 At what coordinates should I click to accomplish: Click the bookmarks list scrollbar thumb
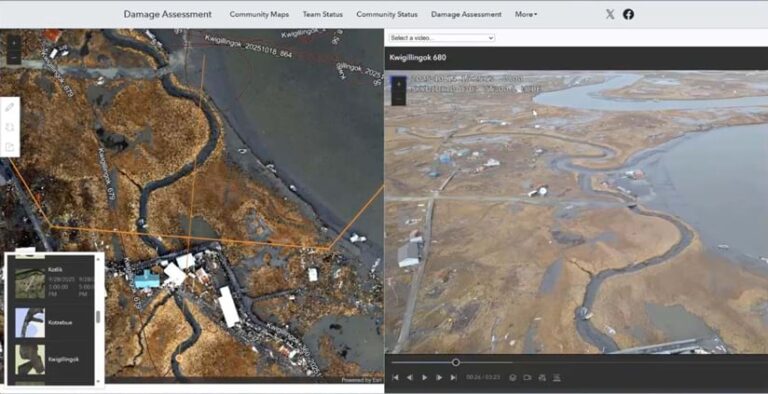pyautogui.click(x=98, y=317)
